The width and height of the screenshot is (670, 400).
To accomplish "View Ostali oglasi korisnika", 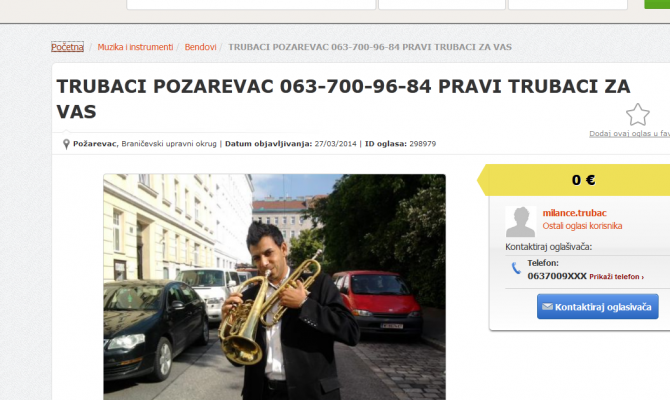I will (x=582, y=226).
